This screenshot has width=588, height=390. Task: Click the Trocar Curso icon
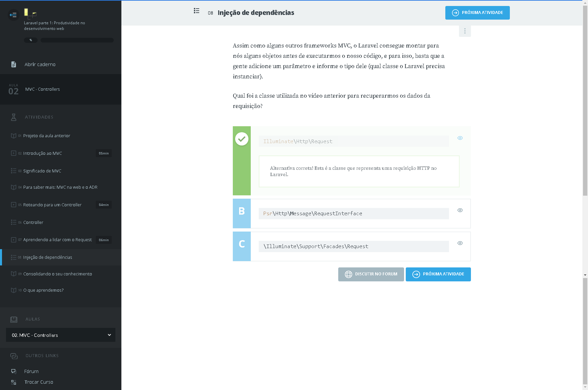tap(14, 382)
